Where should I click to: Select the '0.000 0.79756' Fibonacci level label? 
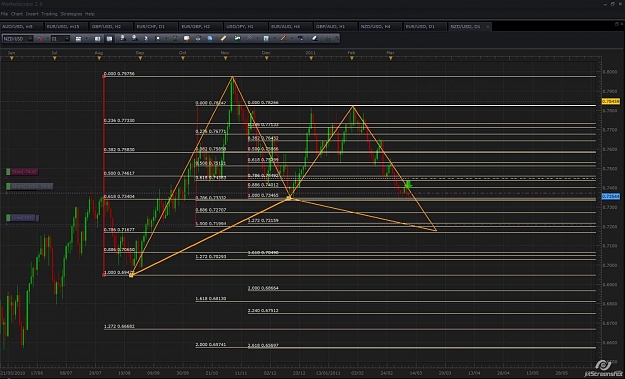[x=119, y=74]
